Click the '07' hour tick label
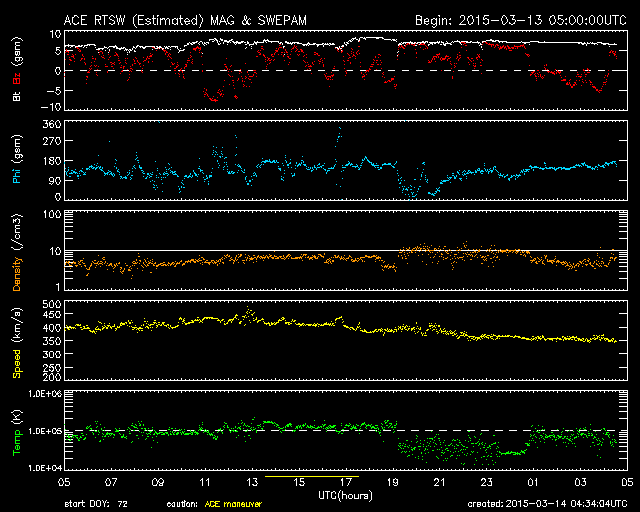The image size is (640, 512). coord(111,482)
